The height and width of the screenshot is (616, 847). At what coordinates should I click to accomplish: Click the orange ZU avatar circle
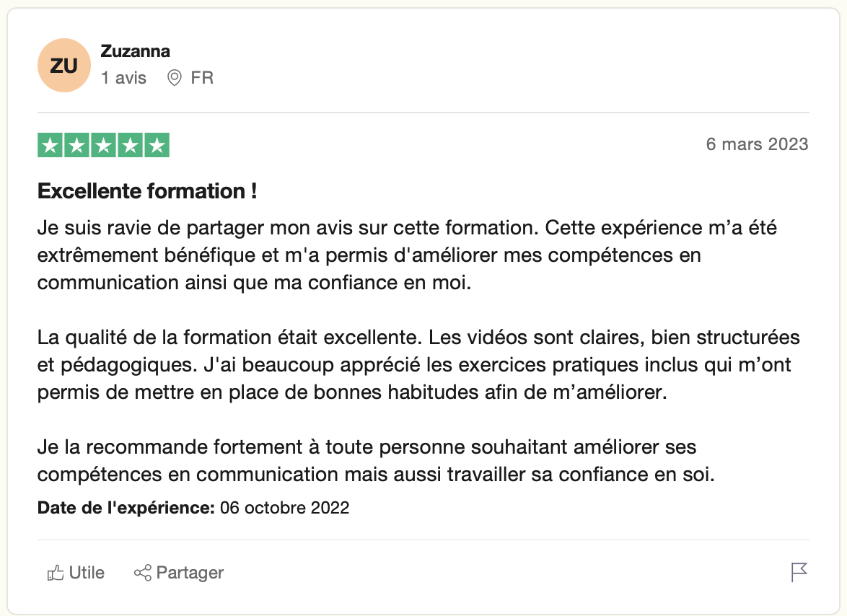click(63, 66)
